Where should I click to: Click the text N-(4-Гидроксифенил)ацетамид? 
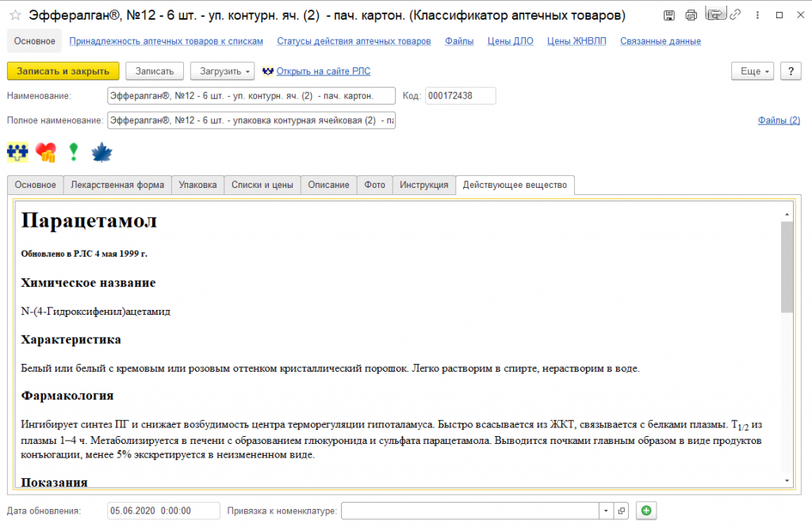[95, 312]
